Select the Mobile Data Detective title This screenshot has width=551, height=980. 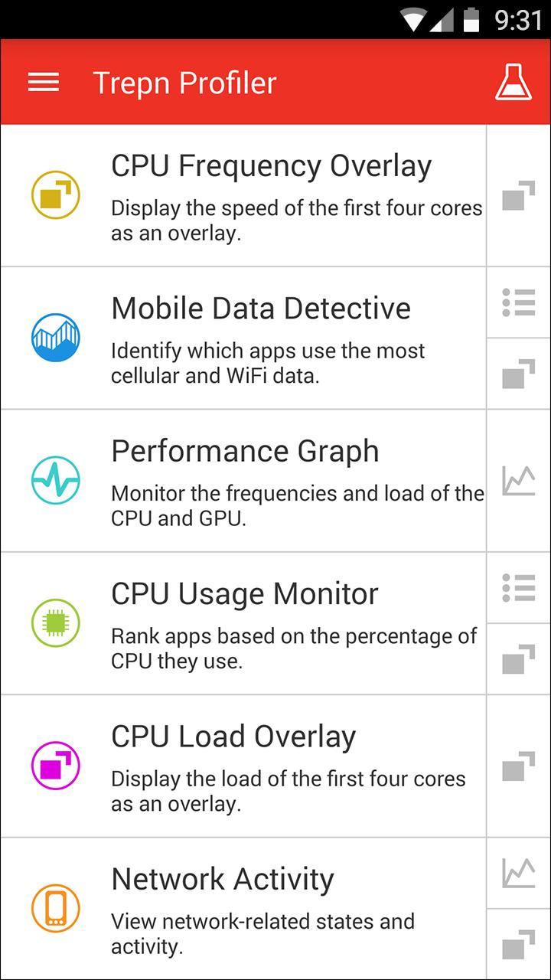coord(261,308)
